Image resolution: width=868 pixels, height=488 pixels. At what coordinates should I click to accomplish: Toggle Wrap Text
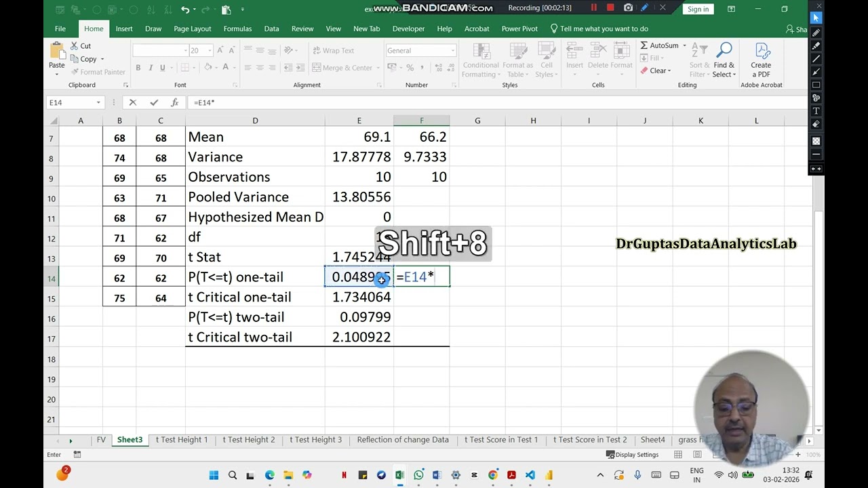333,51
